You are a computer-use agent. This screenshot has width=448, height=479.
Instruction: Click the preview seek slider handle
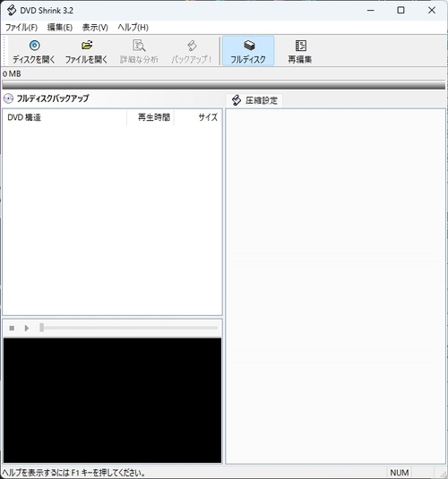point(41,328)
